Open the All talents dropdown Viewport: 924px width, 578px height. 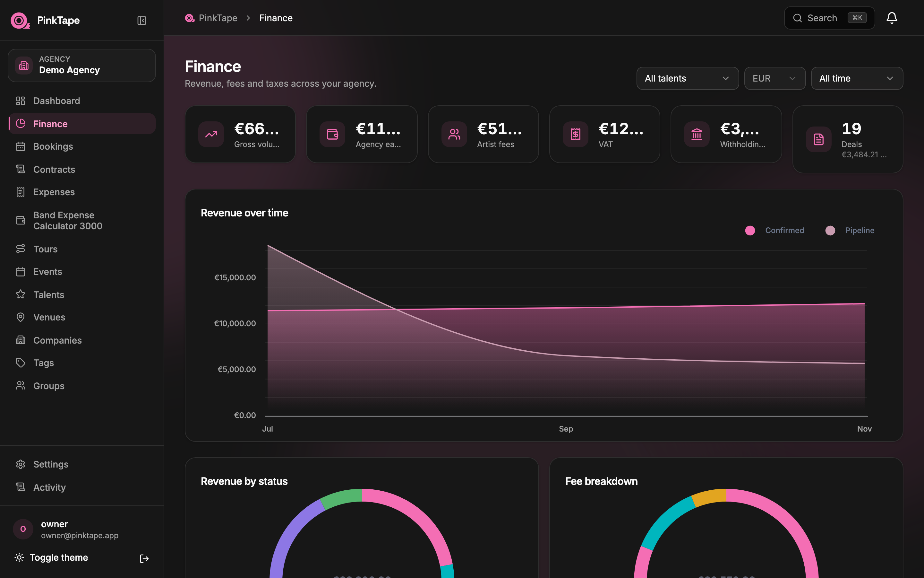687,78
